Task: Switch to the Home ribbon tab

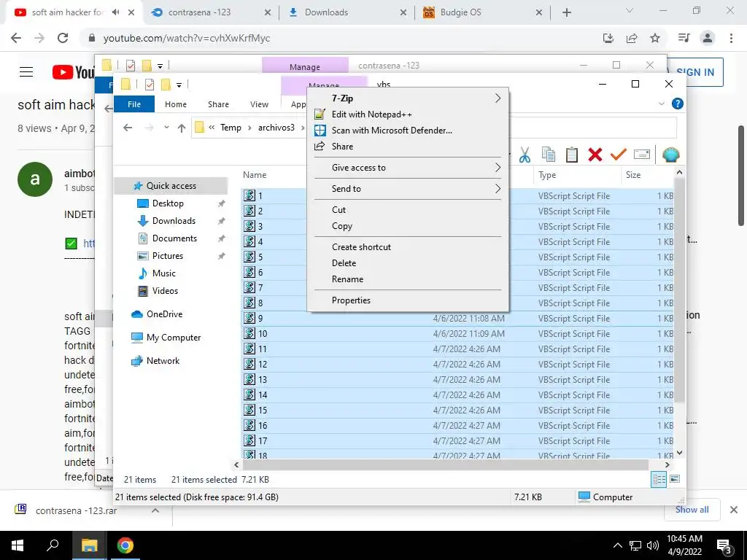Action: (x=176, y=104)
